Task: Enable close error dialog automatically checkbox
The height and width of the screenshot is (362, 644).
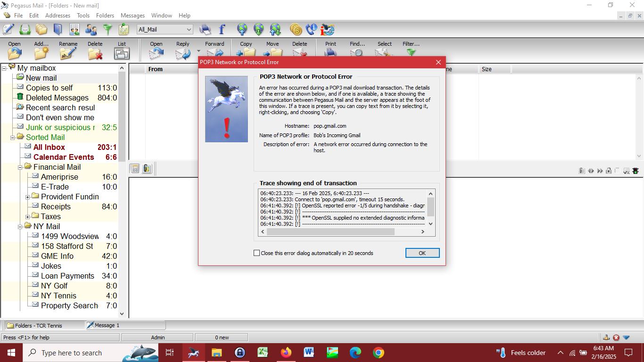Action: point(257,253)
